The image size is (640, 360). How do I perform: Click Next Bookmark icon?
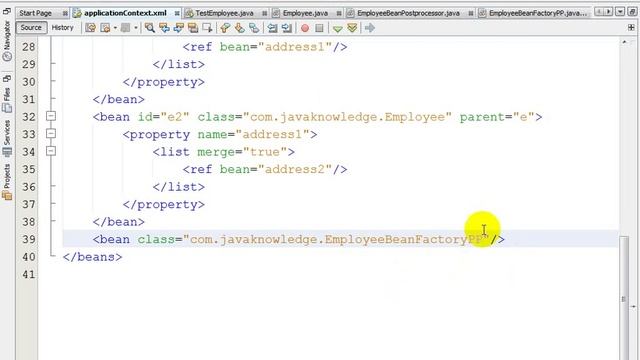(x=240, y=28)
